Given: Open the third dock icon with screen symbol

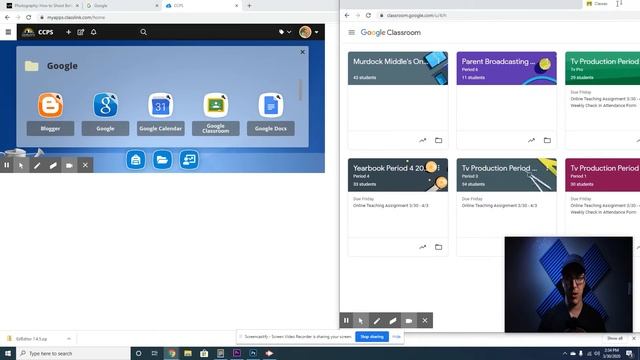Looking at the screenshot, I should [x=189, y=160].
